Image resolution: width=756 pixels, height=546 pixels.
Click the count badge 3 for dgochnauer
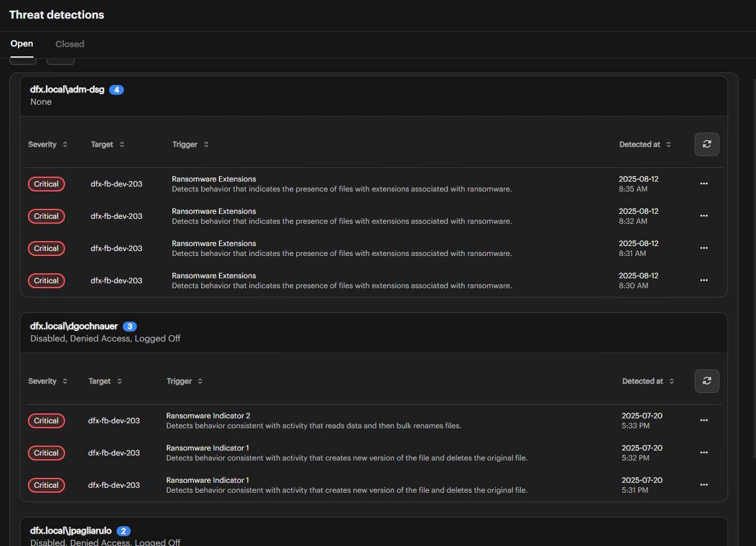point(130,327)
